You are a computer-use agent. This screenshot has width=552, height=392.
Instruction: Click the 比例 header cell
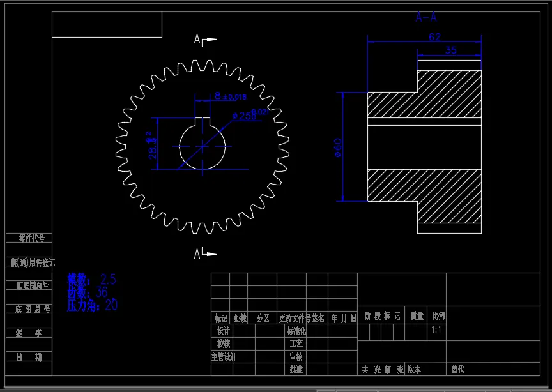pyautogui.click(x=438, y=316)
